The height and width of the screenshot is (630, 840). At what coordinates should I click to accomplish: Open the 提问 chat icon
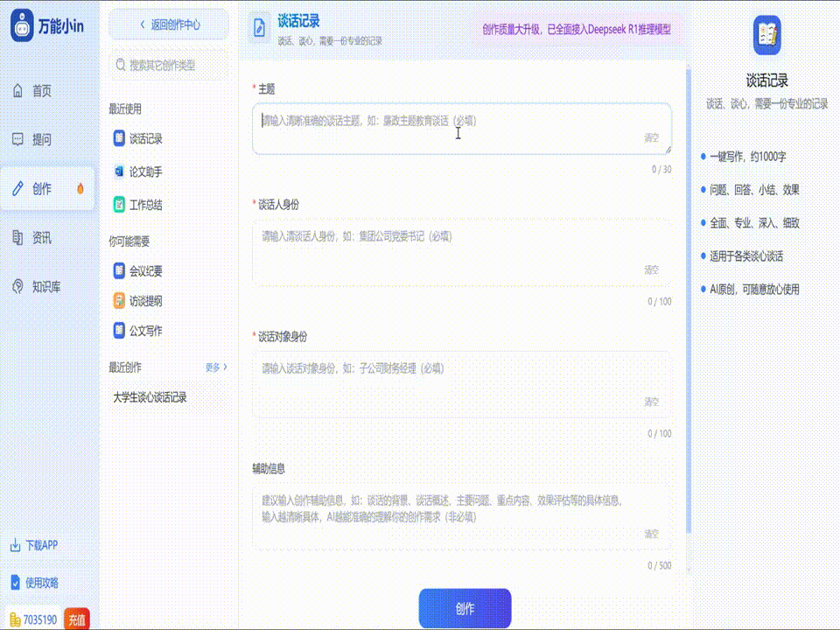pyautogui.click(x=17, y=139)
